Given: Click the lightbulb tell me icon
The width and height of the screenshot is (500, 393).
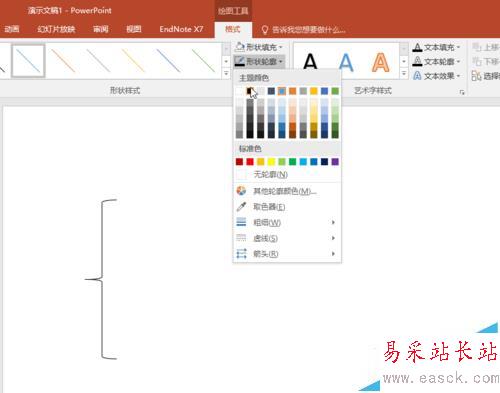Looking at the screenshot, I should (x=265, y=30).
